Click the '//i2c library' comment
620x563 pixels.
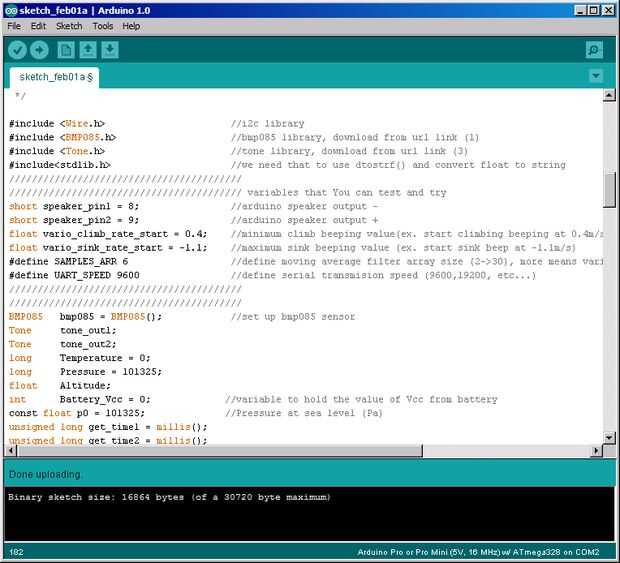click(268, 124)
